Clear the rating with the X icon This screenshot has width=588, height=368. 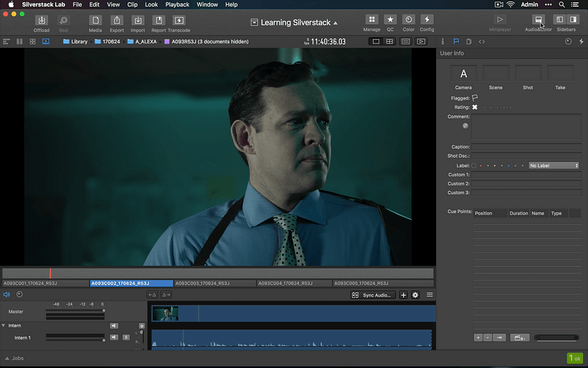[x=475, y=107]
